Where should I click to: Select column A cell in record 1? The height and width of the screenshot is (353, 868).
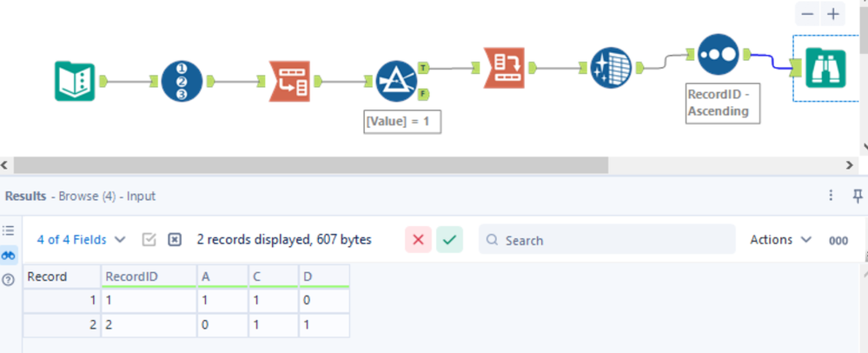coord(222,300)
